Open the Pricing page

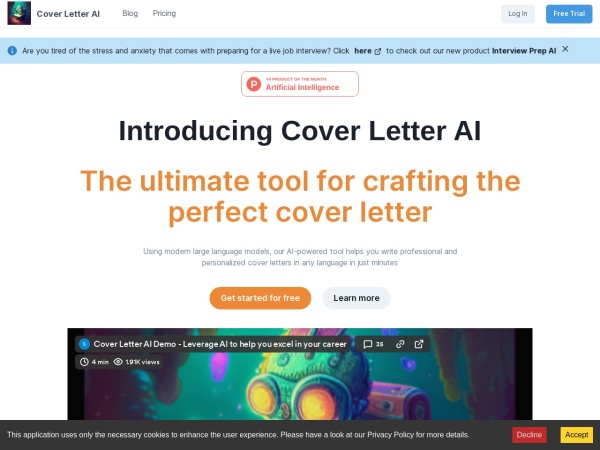click(x=164, y=13)
